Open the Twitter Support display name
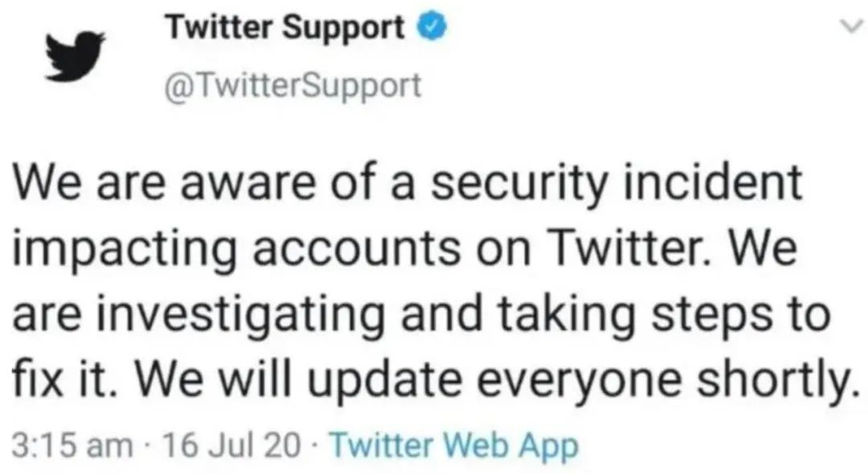The width and height of the screenshot is (868, 474). (x=285, y=27)
